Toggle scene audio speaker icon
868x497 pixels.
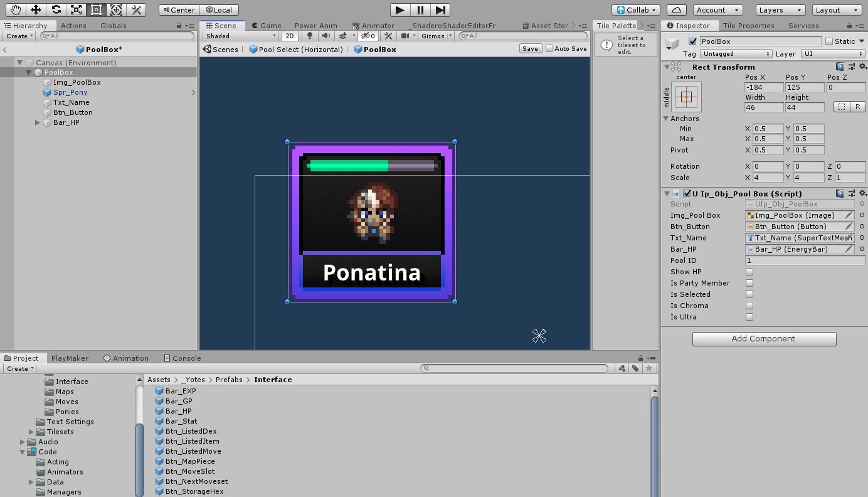(325, 36)
